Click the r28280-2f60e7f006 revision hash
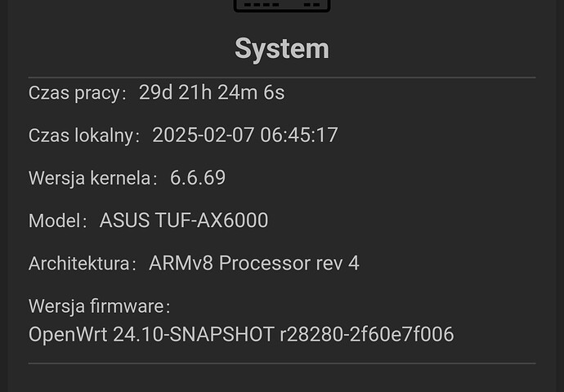This screenshot has width=564, height=392. coord(367,335)
